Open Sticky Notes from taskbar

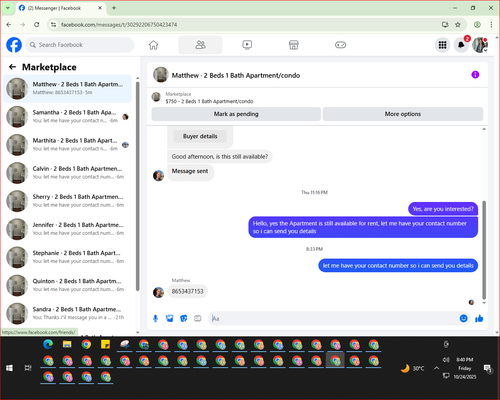click(106, 344)
